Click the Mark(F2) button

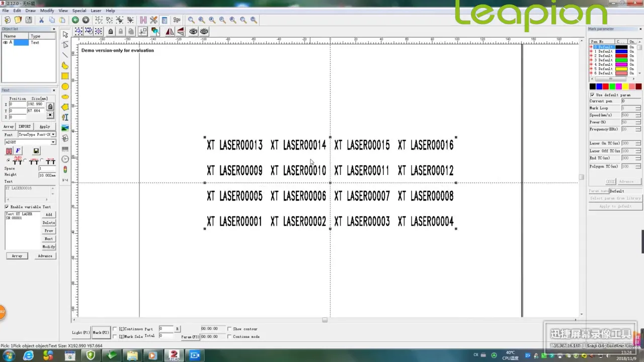click(x=101, y=332)
